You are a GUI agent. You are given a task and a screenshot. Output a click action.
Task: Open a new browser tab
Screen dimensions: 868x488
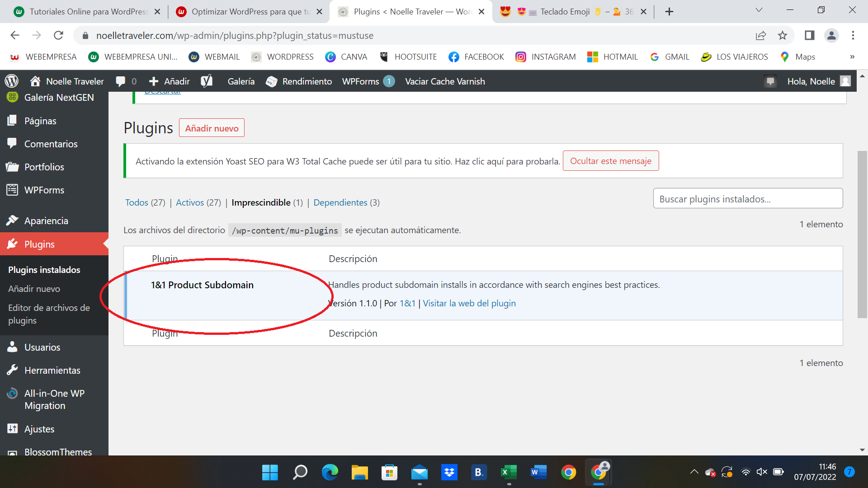point(670,12)
